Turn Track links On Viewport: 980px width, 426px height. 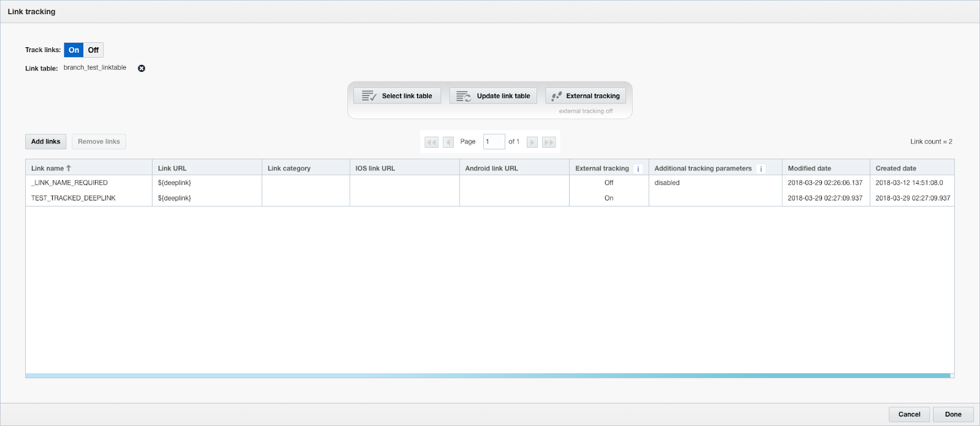(x=73, y=50)
